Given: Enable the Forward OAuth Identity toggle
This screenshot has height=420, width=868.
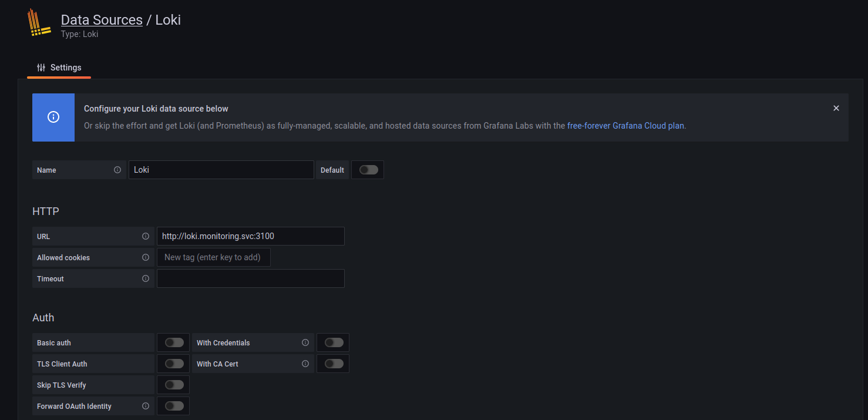Looking at the screenshot, I should 174,406.
